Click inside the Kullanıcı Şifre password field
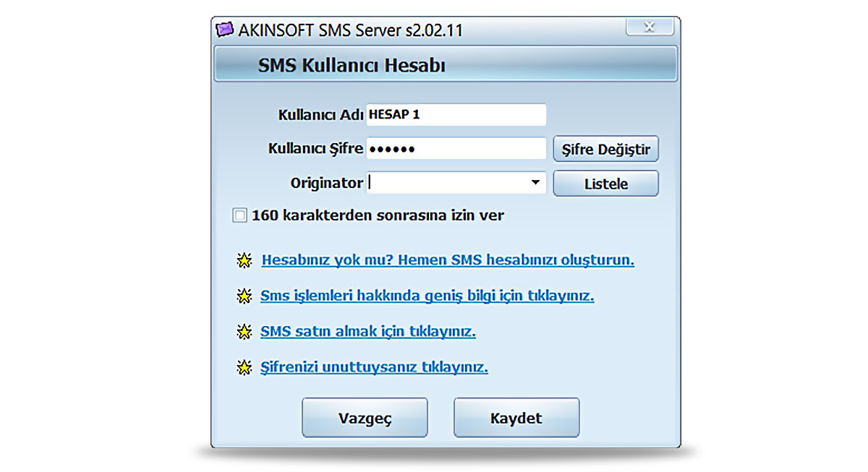The image size is (868, 472). [x=456, y=148]
